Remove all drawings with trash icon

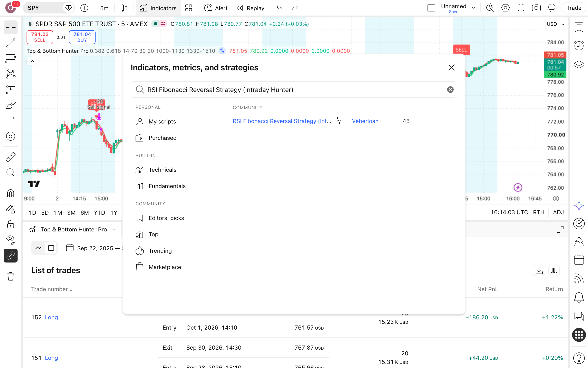pyautogui.click(x=10, y=276)
